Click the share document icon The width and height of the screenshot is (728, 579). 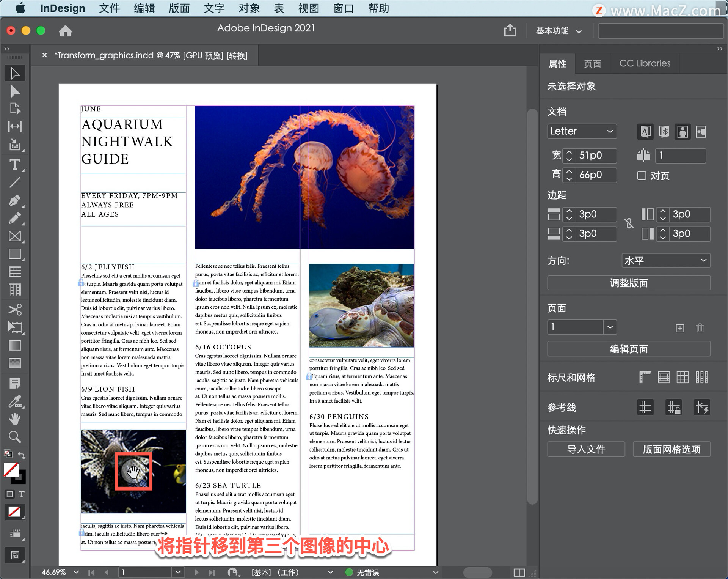pyautogui.click(x=510, y=30)
